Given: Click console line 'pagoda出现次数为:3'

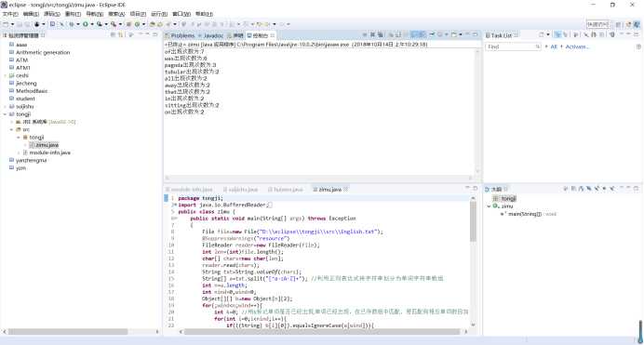Looking at the screenshot, I should coord(190,65).
